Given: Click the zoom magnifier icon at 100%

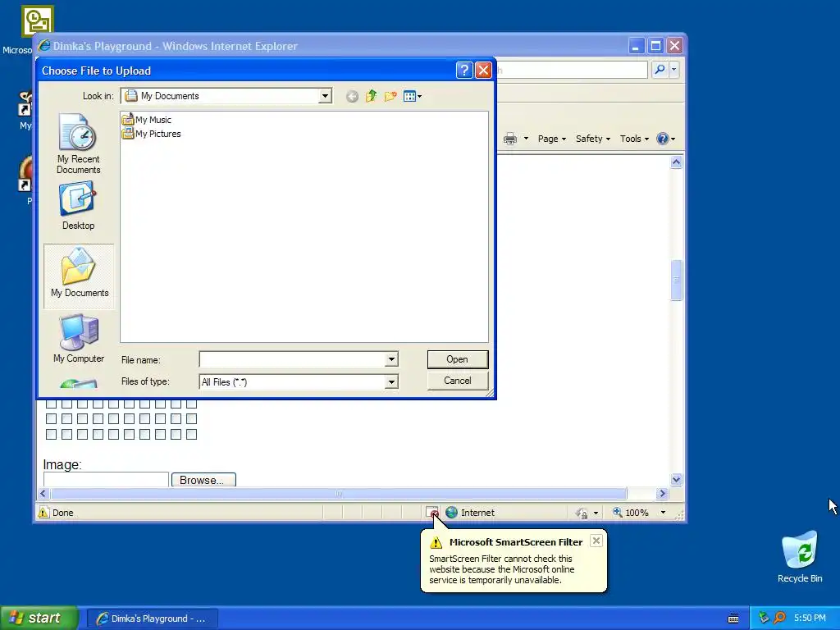Looking at the screenshot, I should click(618, 513).
